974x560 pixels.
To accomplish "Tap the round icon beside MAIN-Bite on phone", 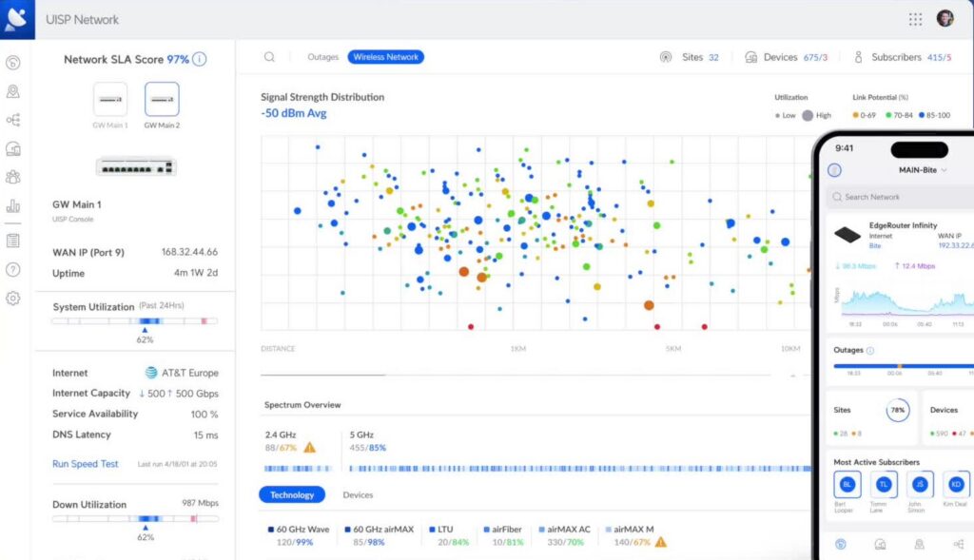I will pos(835,170).
